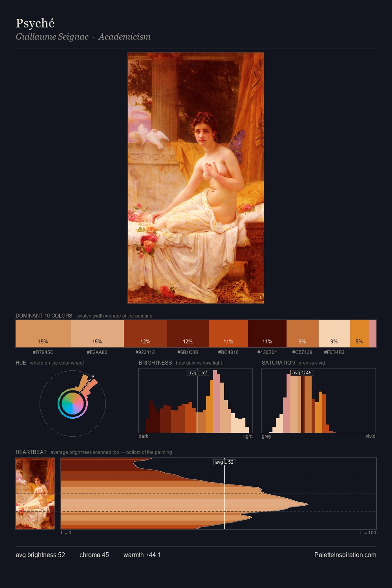Click the 'light' axis label
Viewport: 392px width, 588px height.
pyautogui.click(x=248, y=436)
